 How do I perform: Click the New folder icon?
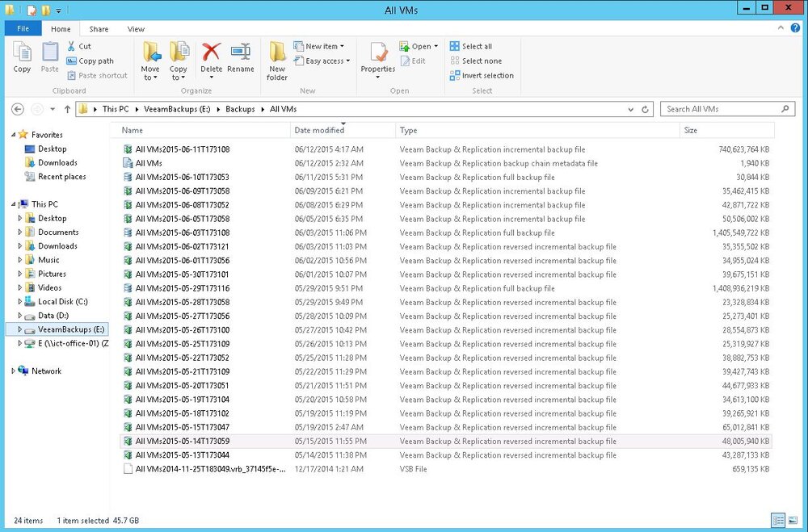[277, 52]
